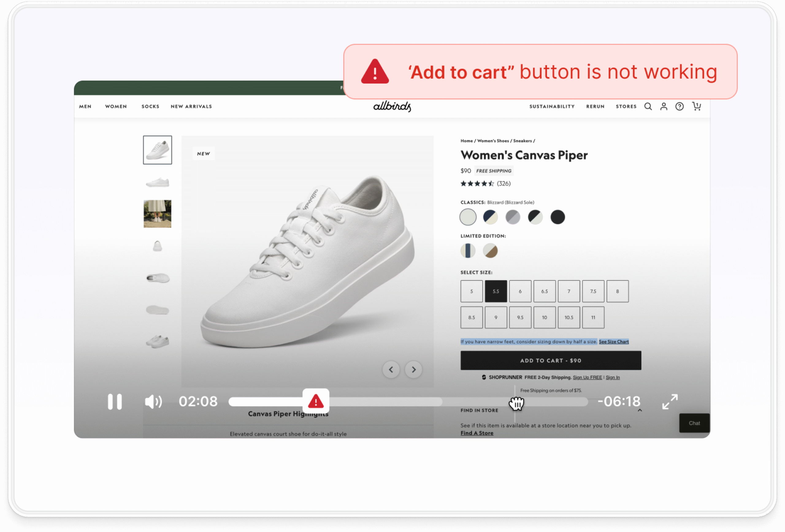The width and height of the screenshot is (785, 532).
Task: Select size 7.5
Action: coord(593,291)
